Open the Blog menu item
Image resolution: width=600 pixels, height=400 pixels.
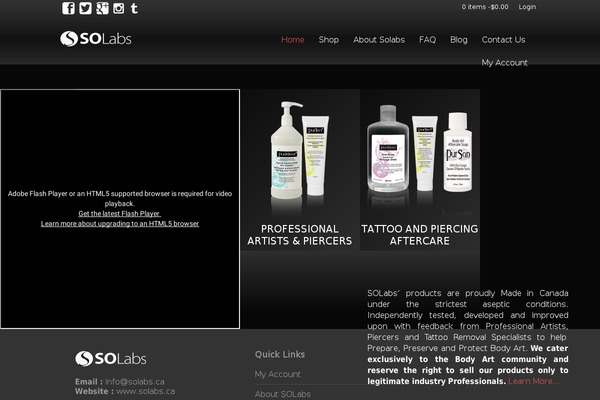[459, 40]
